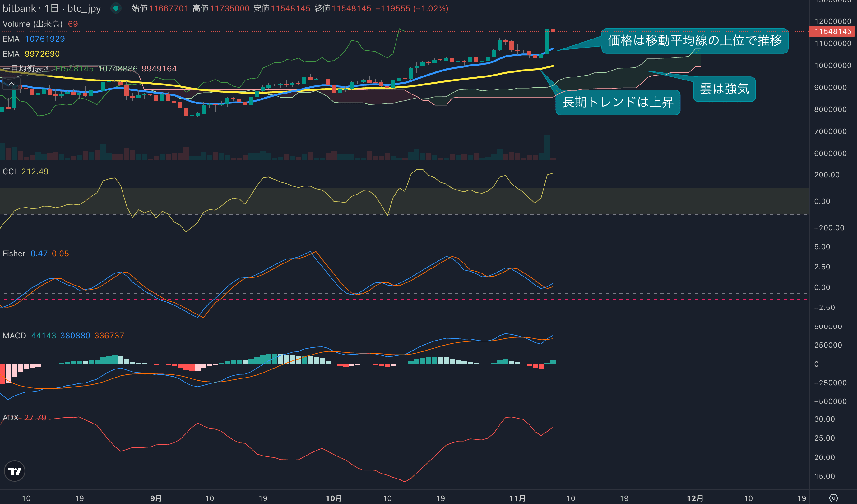Select the blue EMA 10761929 legend

[x=34, y=39]
